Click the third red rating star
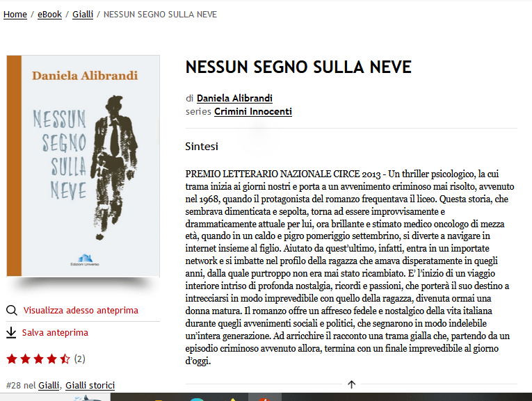Image resolution: width=532 pixels, height=401 pixels. point(38,359)
